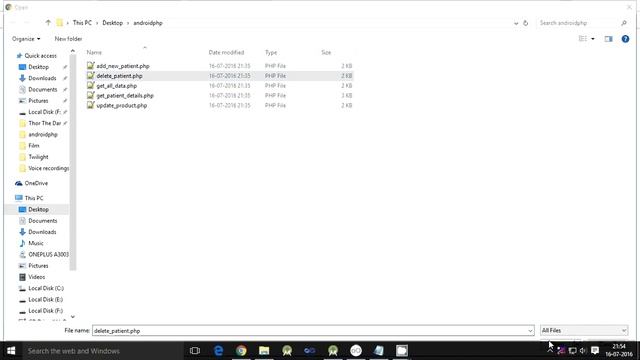Click This PC in breadcrumb path
This screenshot has width=640, height=360.
coord(82,23)
